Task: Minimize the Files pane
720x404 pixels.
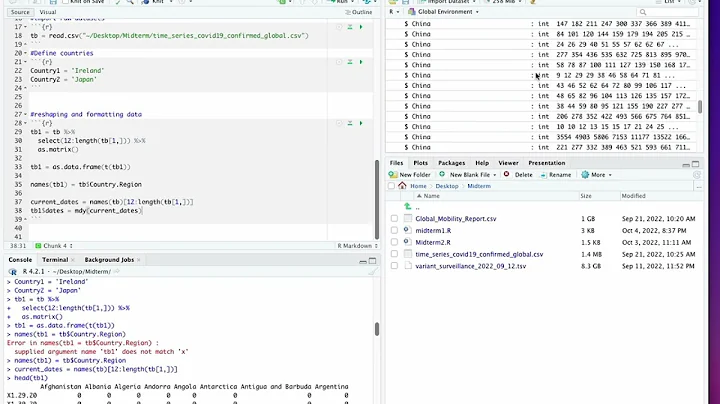Action: 686,164
